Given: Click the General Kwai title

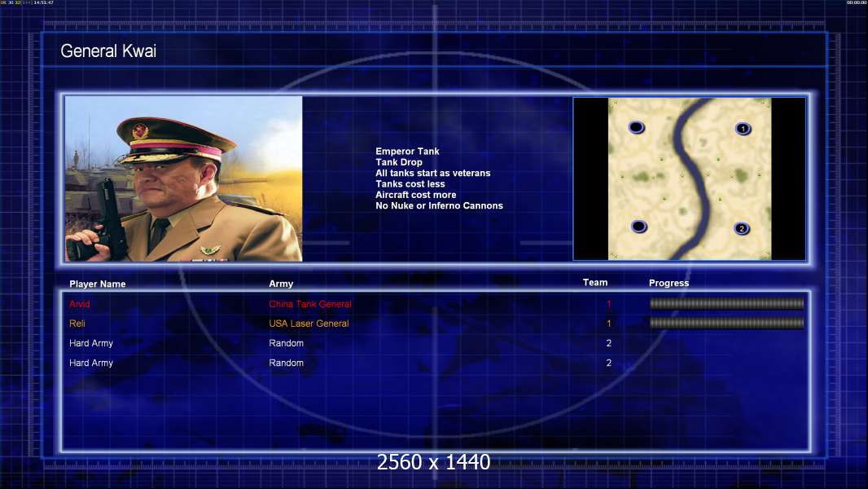Looking at the screenshot, I should [x=108, y=51].
